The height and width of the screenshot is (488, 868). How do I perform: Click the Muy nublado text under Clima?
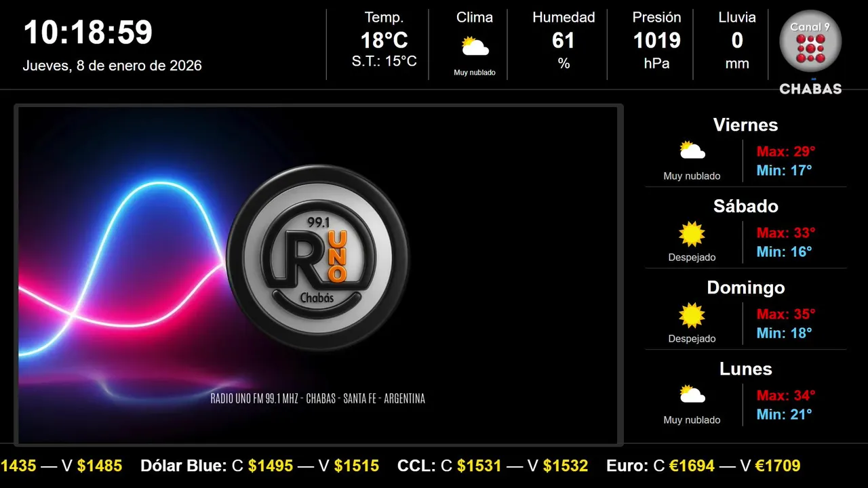click(x=475, y=73)
